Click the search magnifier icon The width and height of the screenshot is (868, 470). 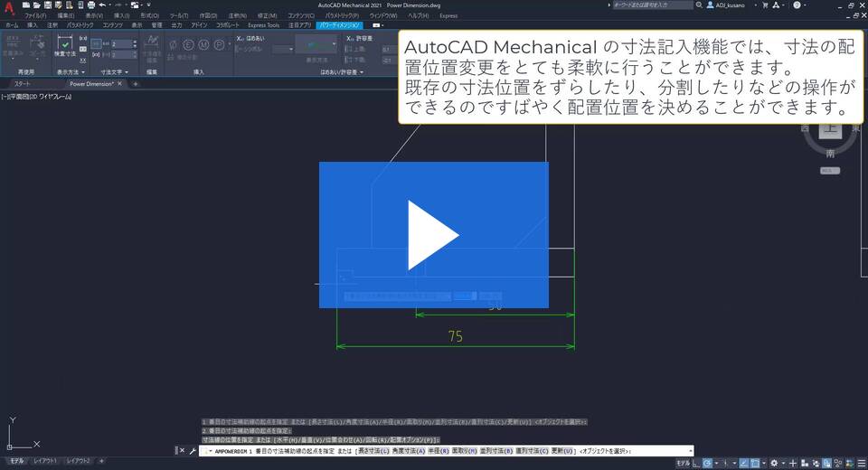(x=699, y=5)
